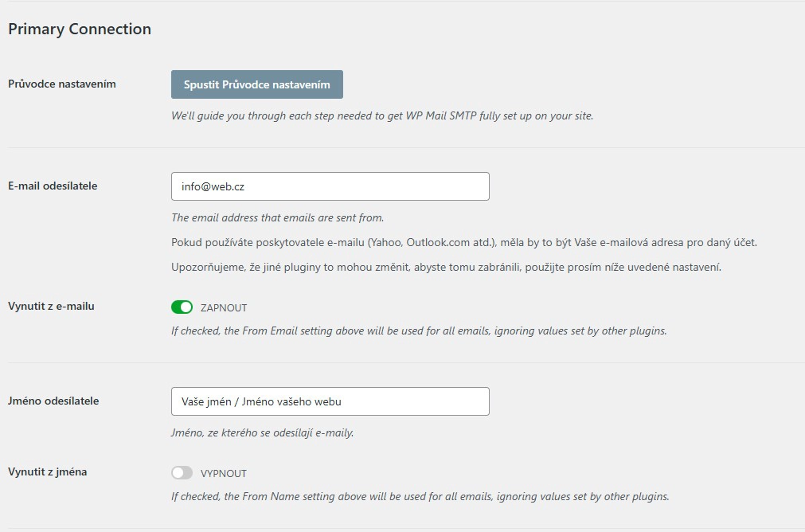Click the Spustit Průvodce nastavením button
The height and width of the screenshot is (532, 805).
tap(256, 84)
